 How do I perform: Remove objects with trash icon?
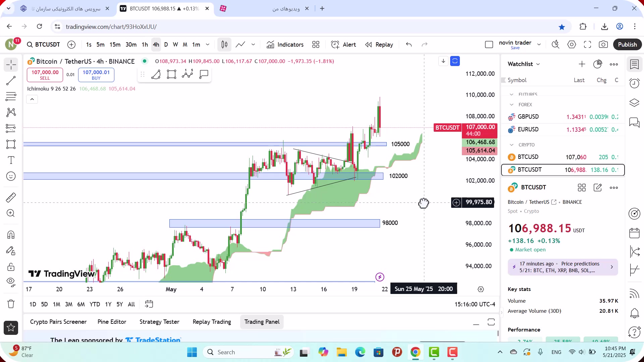[x=11, y=304]
